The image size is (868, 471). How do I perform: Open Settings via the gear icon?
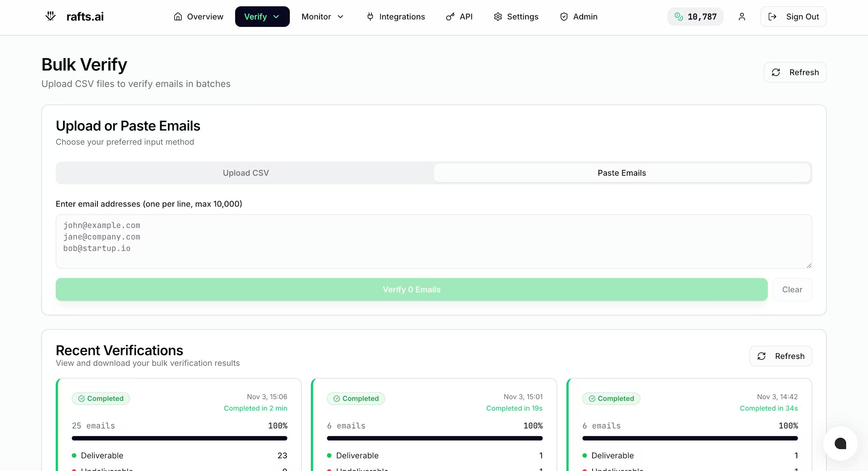tap(498, 17)
